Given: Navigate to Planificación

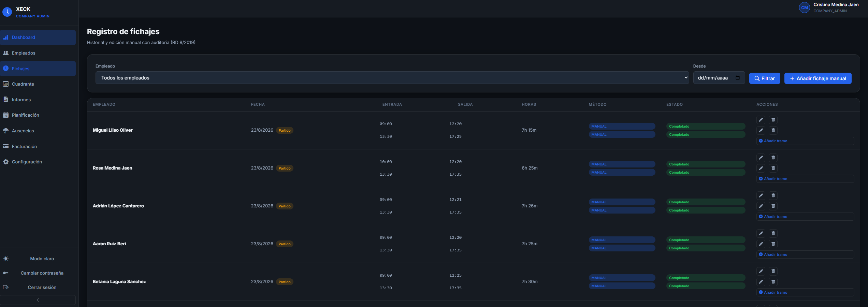Looking at the screenshot, I should pyautogui.click(x=38, y=115).
